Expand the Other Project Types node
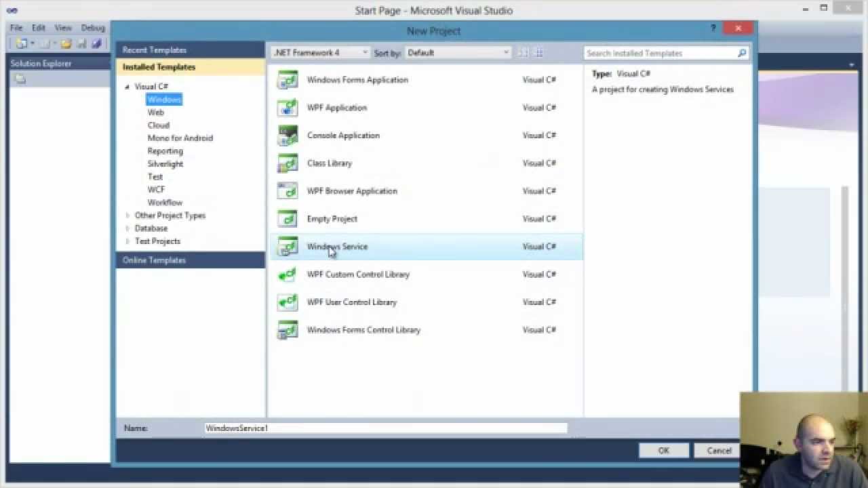 (x=127, y=216)
